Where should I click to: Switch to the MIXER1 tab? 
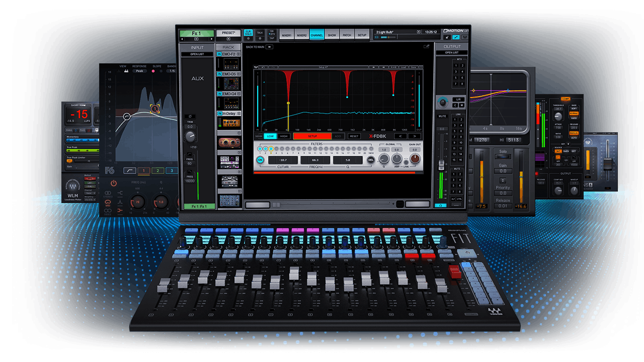[286, 35]
